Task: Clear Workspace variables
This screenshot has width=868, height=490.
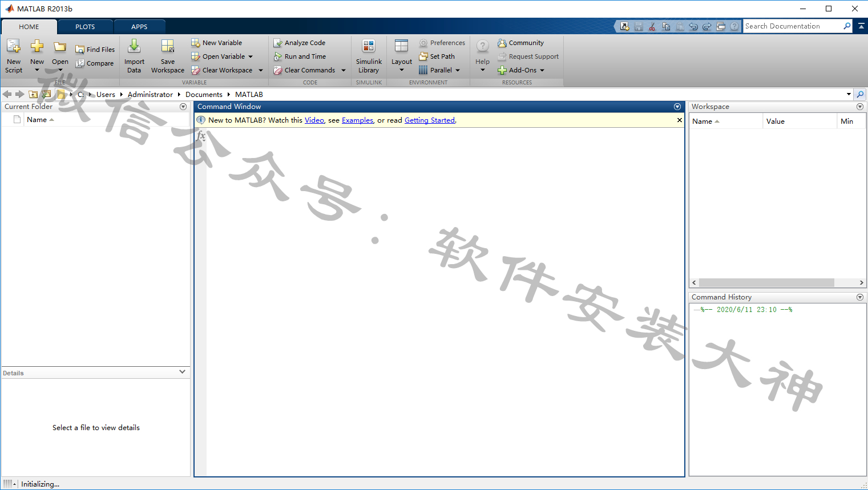Action: click(x=222, y=70)
